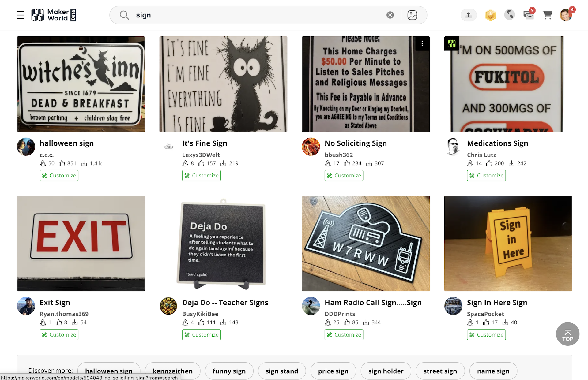The image size is (588, 380).
Task: Click the scroll to TOP button
Action: tap(567, 334)
